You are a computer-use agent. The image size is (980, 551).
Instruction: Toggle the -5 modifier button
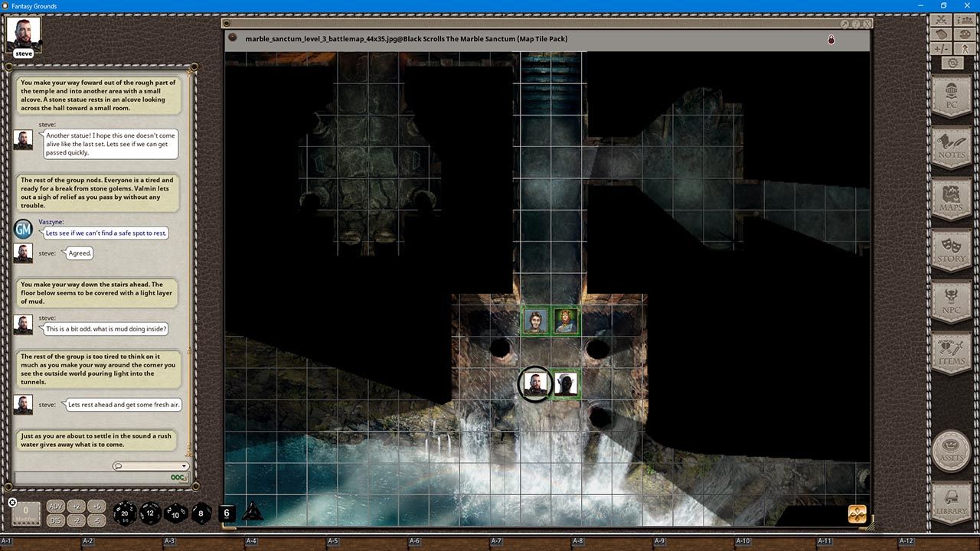pyautogui.click(x=96, y=520)
